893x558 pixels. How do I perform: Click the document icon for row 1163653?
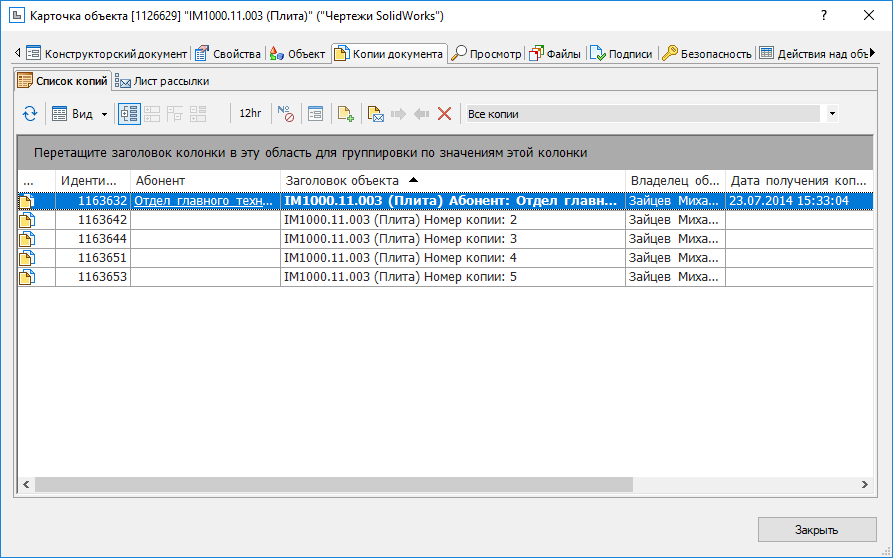pyautogui.click(x=27, y=277)
